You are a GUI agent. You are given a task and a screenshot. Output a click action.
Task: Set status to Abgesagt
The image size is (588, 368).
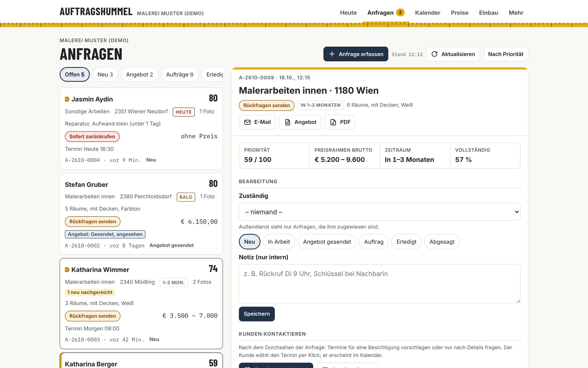coord(442,242)
